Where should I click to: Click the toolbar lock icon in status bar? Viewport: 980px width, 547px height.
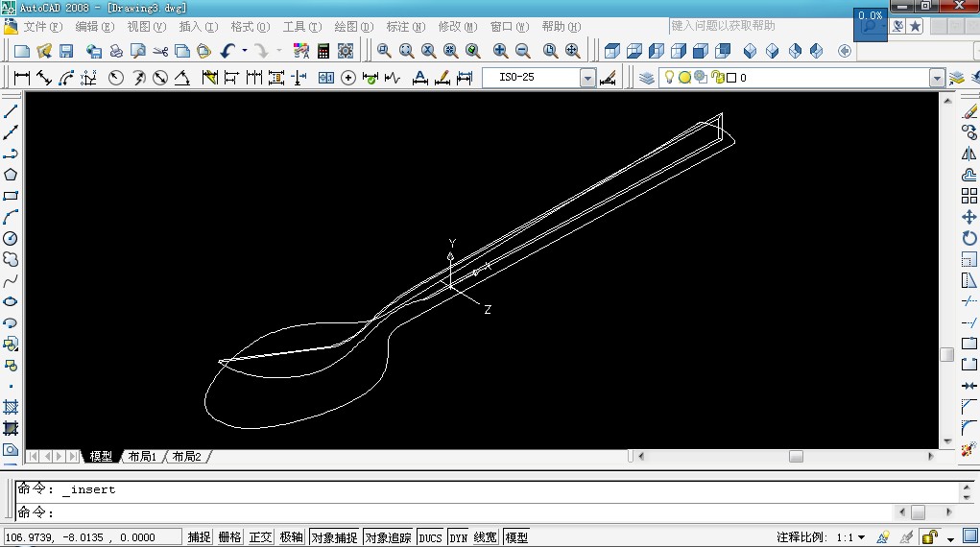point(930,537)
